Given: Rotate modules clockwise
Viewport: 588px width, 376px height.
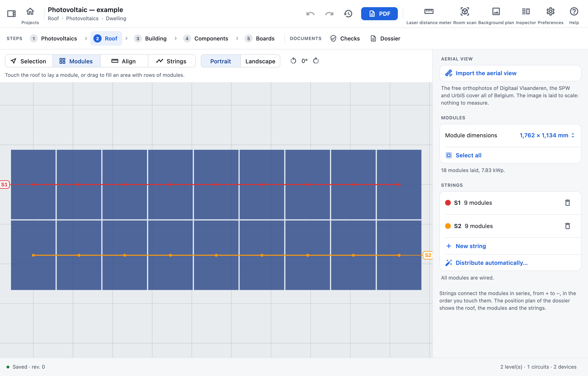Looking at the screenshot, I should [316, 61].
